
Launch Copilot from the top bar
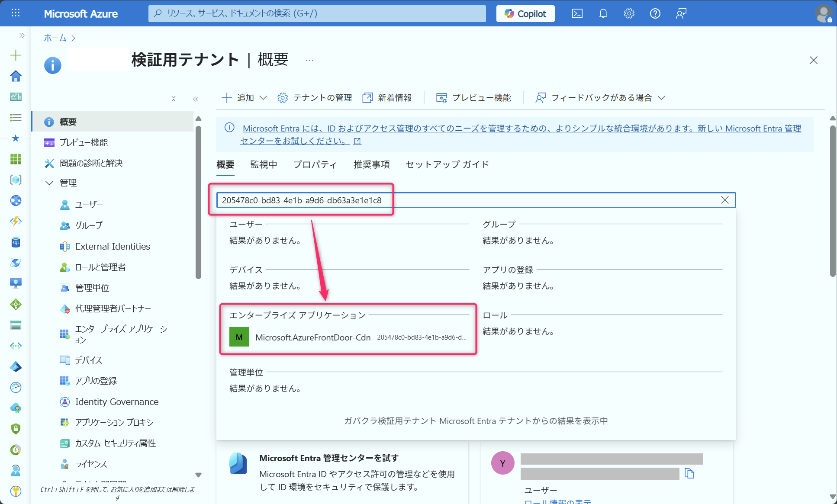coord(525,13)
